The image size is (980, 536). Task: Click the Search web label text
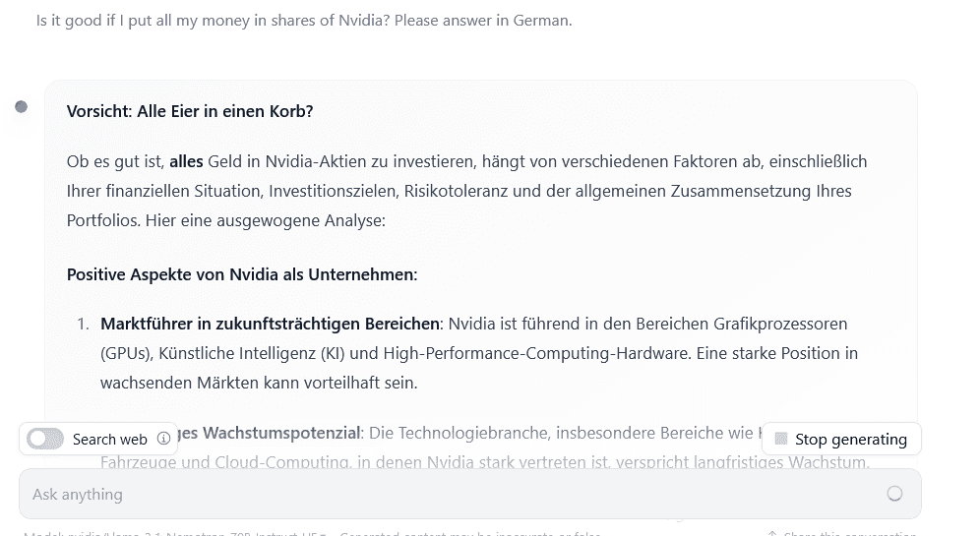tap(110, 440)
